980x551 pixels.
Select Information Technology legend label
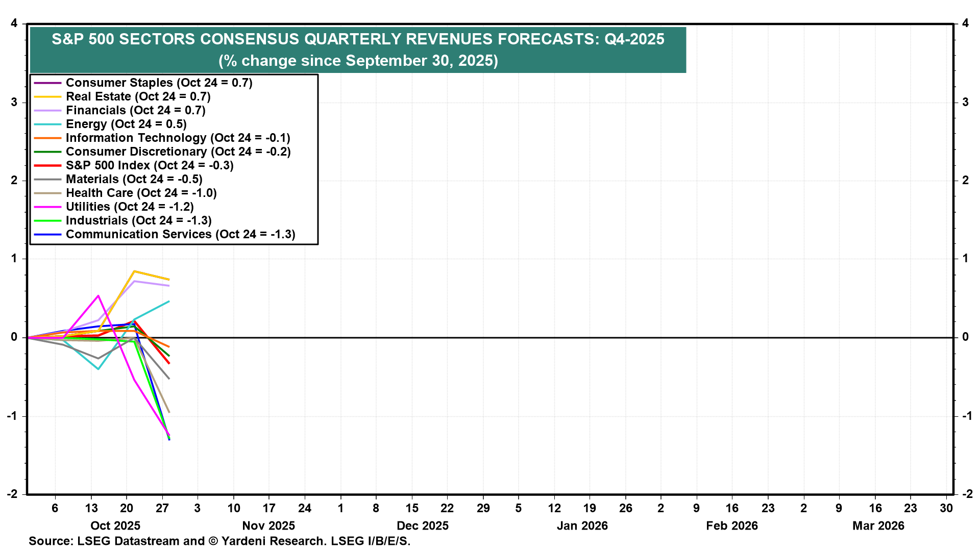(x=178, y=138)
